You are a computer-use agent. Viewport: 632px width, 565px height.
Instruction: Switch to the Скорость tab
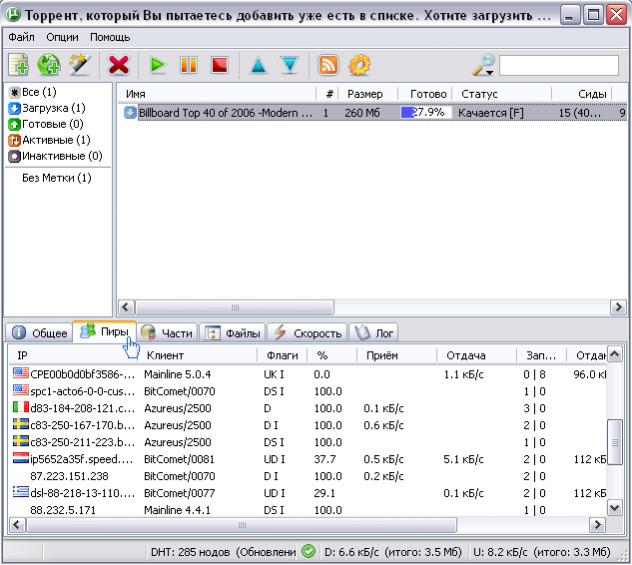[x=308, y=333]
